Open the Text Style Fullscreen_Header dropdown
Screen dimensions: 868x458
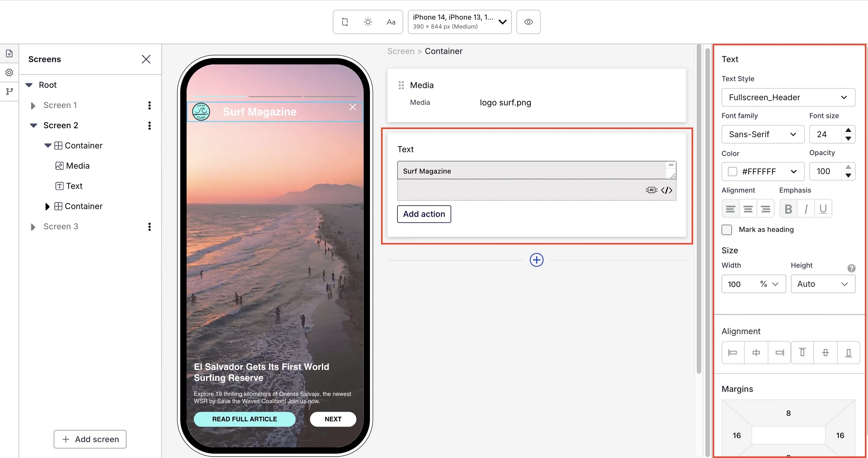point(788,97)
